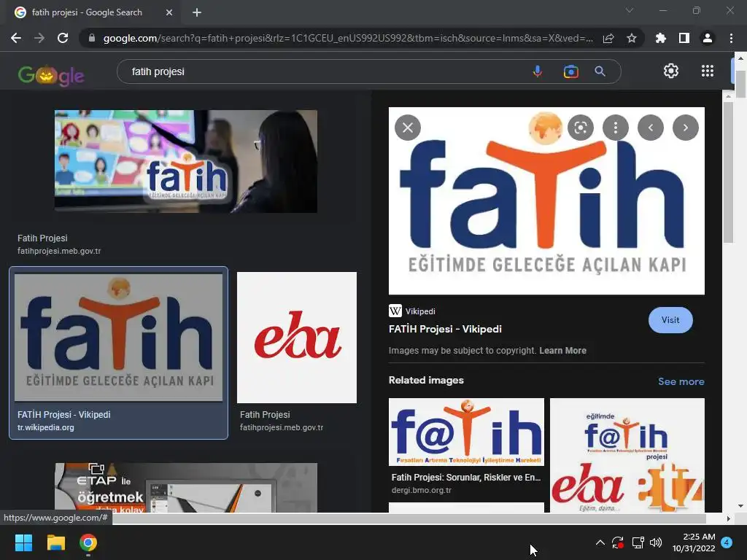The height and width of the screenshot is (560, 747).
Task: Search by image with camera icon
Action: (x=570, y=71)
